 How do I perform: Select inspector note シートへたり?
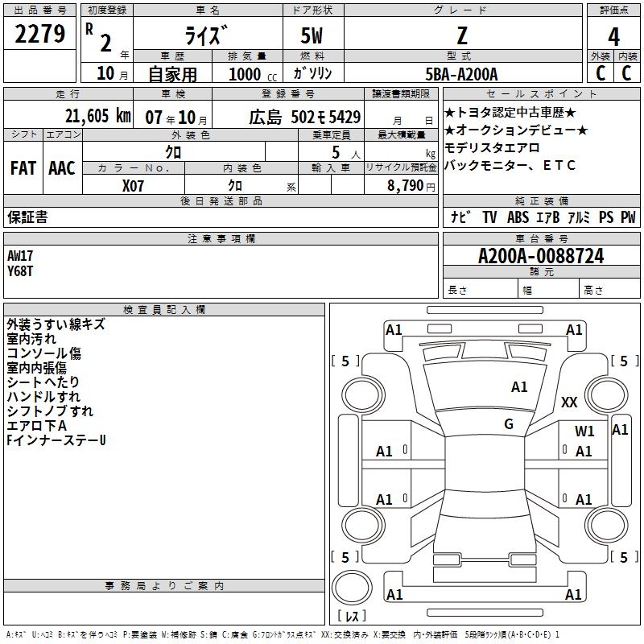tap(43, 382)
